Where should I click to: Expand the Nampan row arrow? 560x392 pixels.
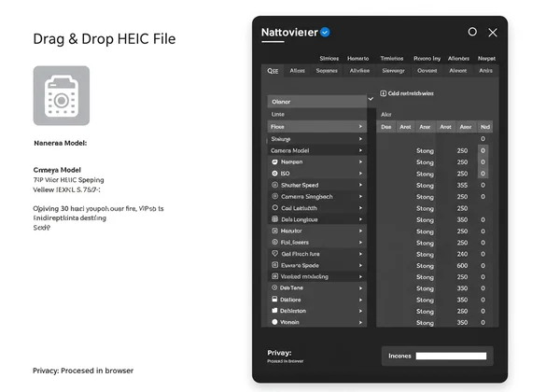coord(360,162)
